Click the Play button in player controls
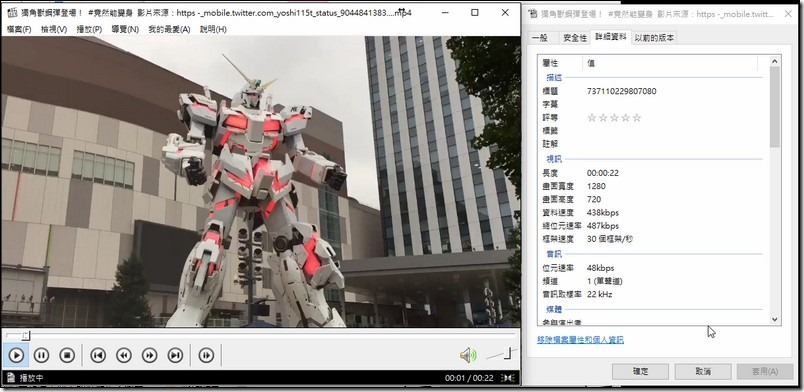 (16, 355)
